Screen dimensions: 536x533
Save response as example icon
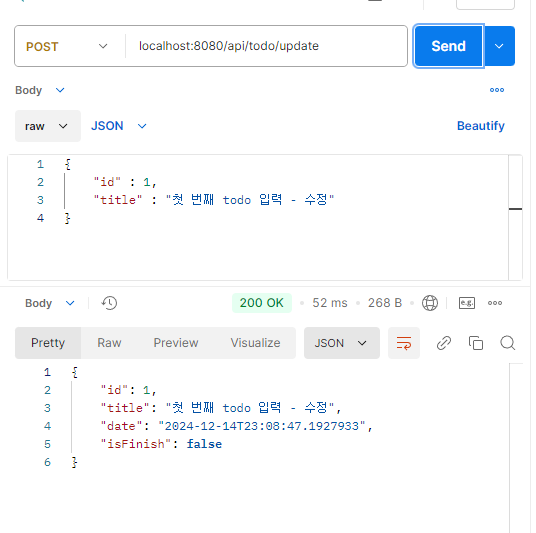467,303
